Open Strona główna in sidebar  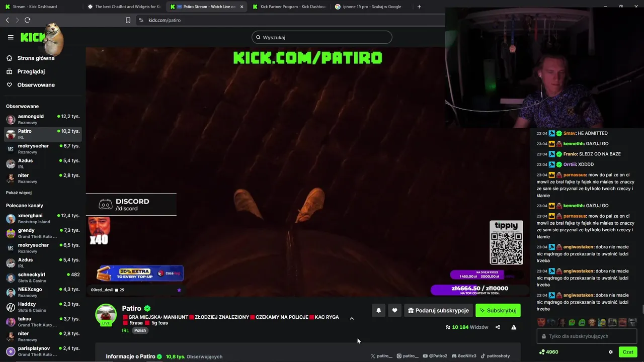pos(35,58)
